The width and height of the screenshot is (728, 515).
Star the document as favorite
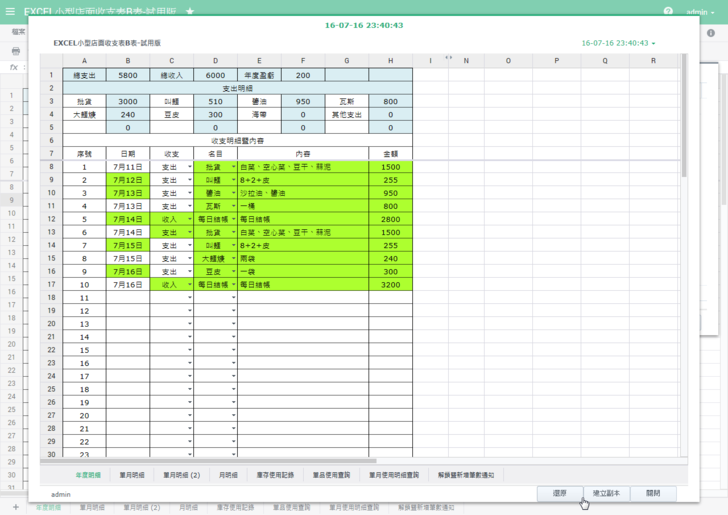coord(190,11)
